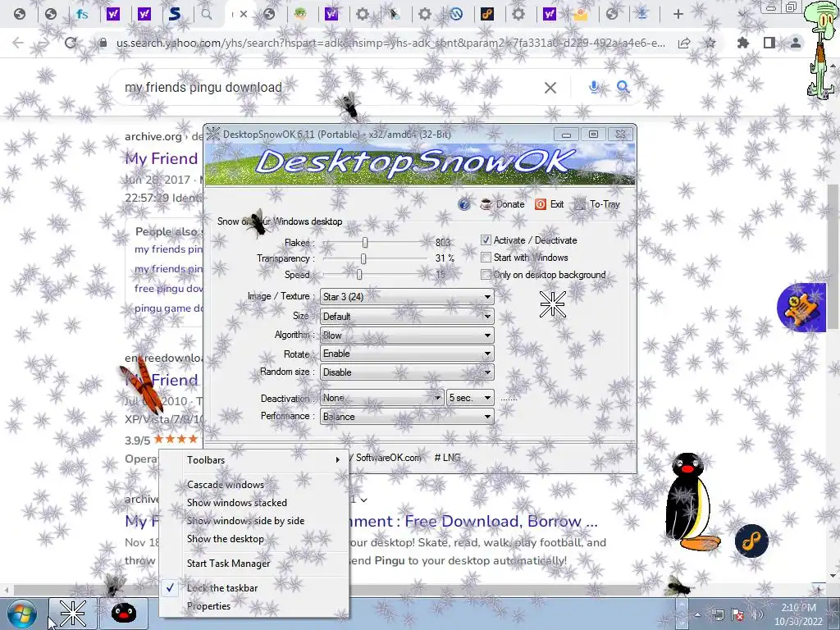Open the Free Download, Borrow archive result
840x630 pixels.
click(x=473, y=521)
